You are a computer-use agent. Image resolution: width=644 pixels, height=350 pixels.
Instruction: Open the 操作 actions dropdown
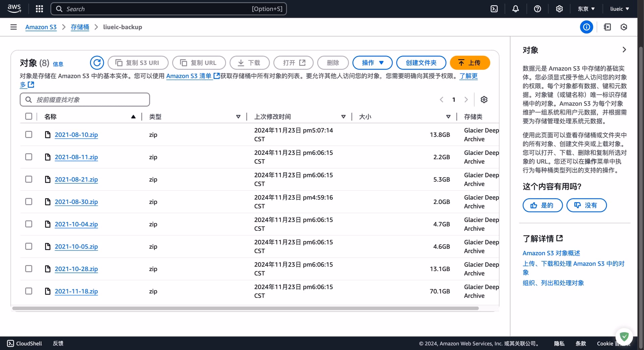click(372, 62)
